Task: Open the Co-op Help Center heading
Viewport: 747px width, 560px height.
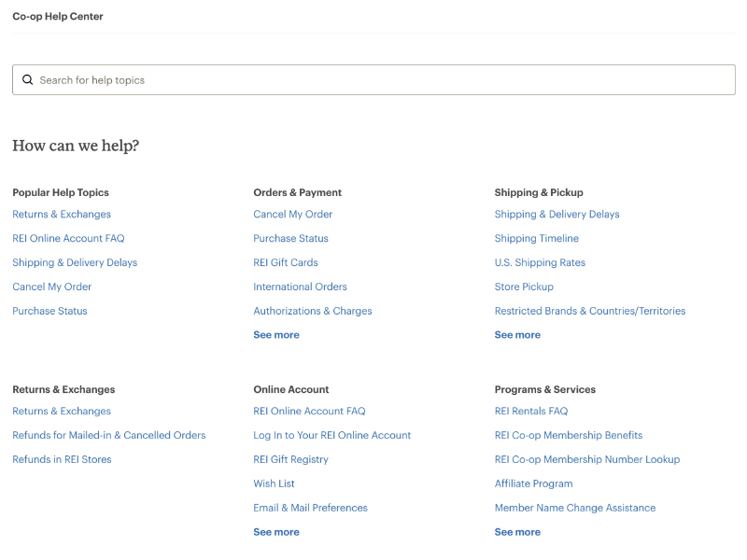Action: click(58, 17)
